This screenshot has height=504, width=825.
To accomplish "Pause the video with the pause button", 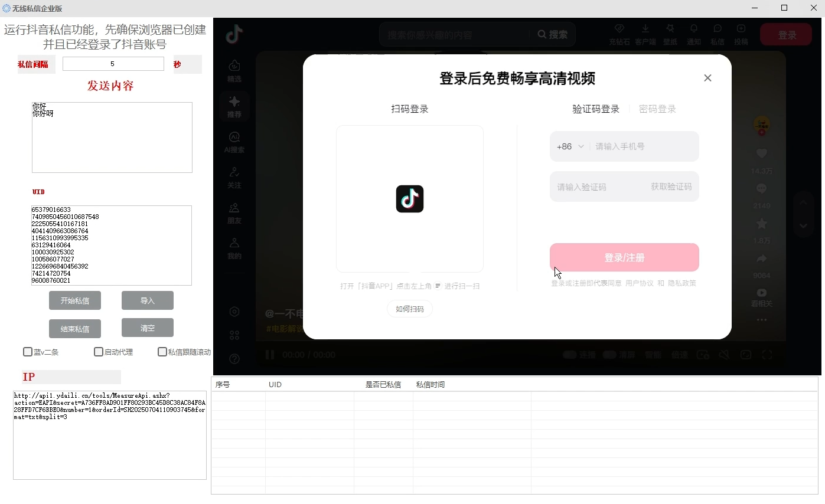I will (x=270, y=355).
